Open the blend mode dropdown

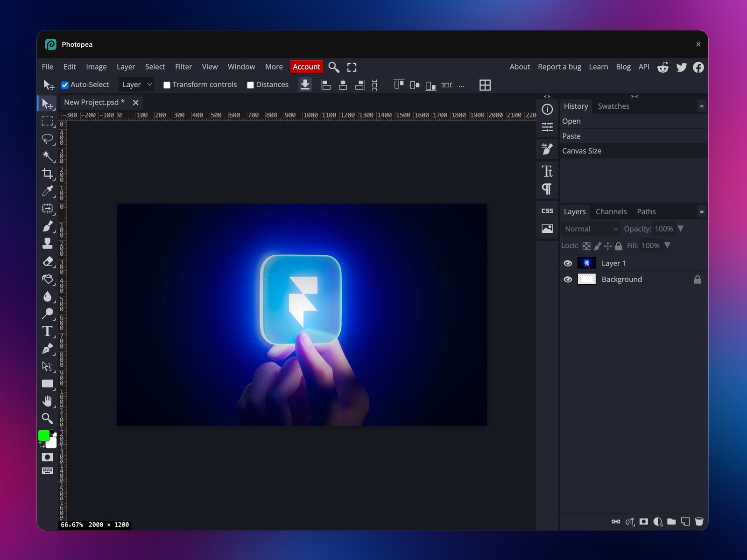590,229
